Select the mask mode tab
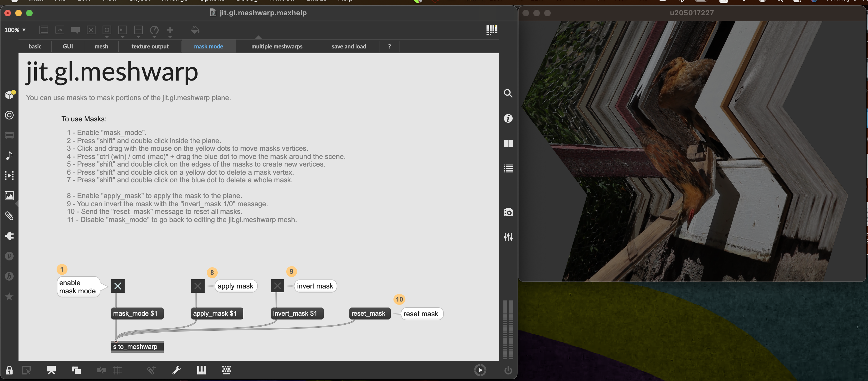 [209, 47]
